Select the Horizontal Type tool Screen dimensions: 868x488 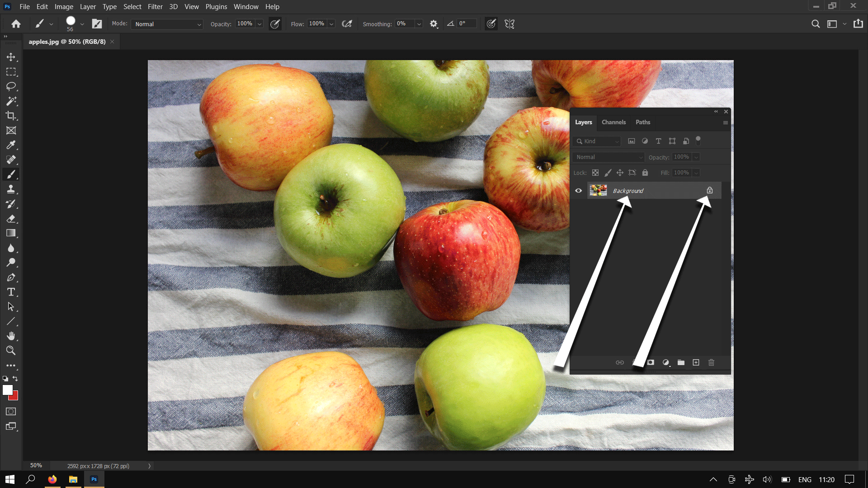(x=11, y=292)
